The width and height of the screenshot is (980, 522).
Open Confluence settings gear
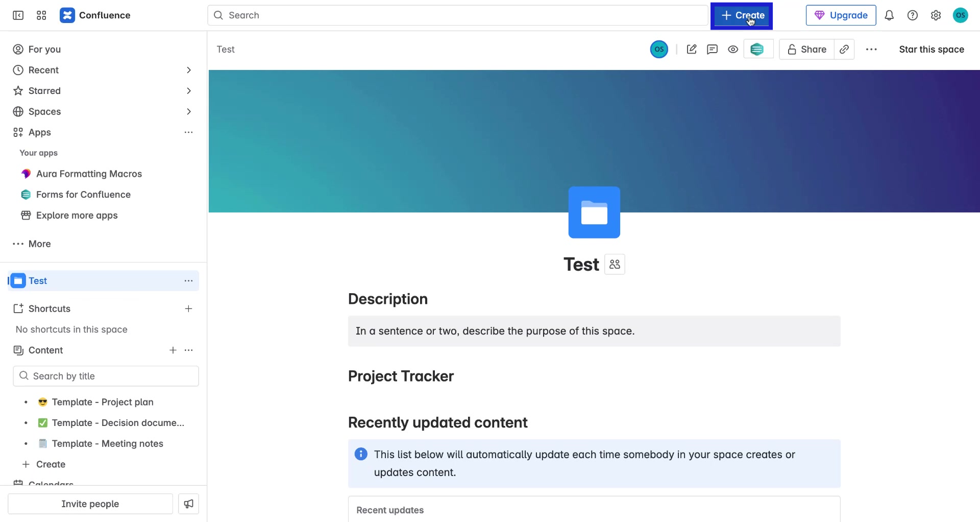coord(936,15)
